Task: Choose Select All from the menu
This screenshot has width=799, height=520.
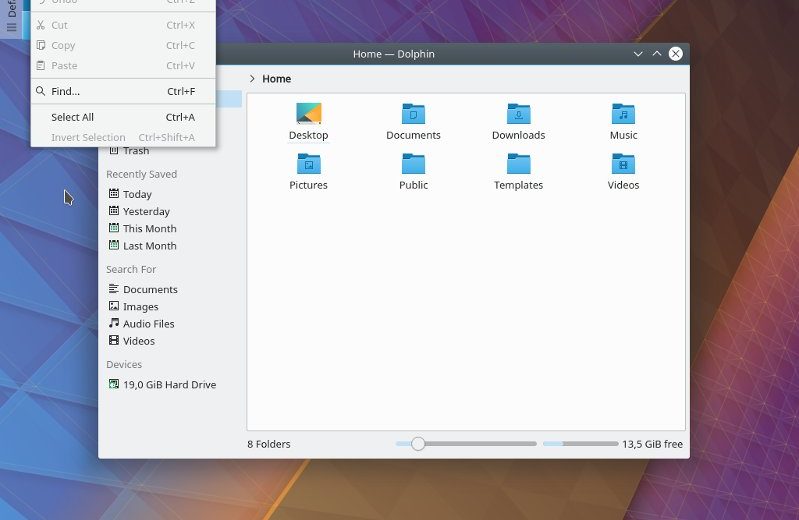Action: pos(72,117)
